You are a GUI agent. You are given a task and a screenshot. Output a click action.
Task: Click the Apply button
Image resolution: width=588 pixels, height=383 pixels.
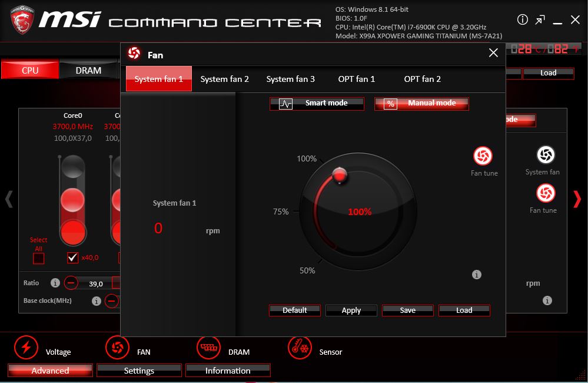point(351,310)
